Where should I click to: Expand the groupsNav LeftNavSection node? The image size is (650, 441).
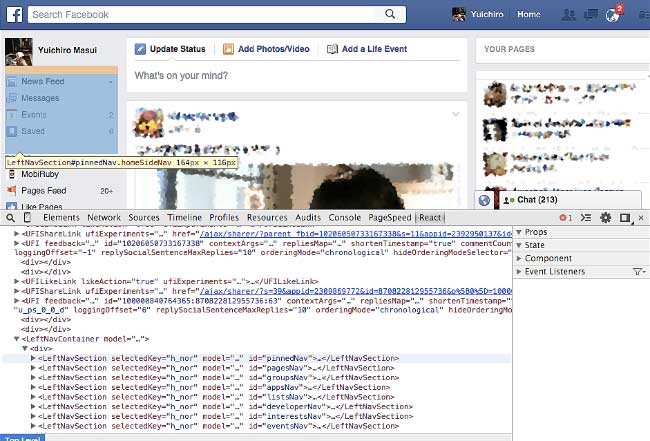(x=34, y=378)
